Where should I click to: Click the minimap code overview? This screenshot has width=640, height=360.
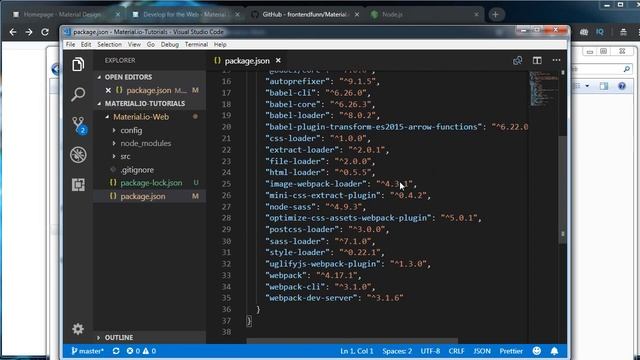(544, 88)
